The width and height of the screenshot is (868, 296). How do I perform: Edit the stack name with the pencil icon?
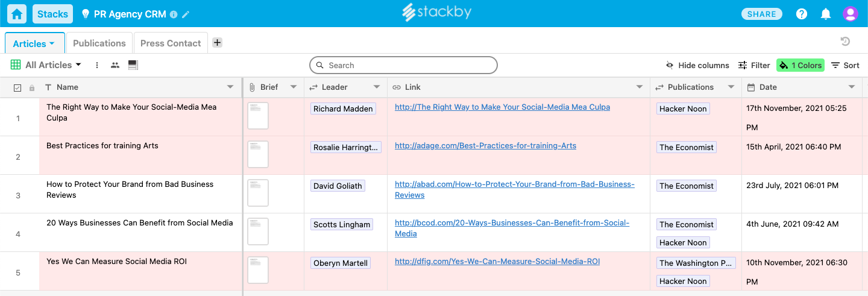pyautogui.click(x=186, y=14)
